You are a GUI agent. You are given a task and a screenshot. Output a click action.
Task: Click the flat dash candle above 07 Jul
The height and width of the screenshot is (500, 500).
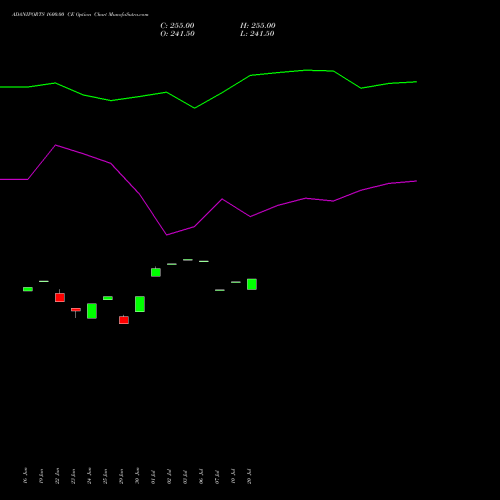pyautogui.click(x=220, y=290)
